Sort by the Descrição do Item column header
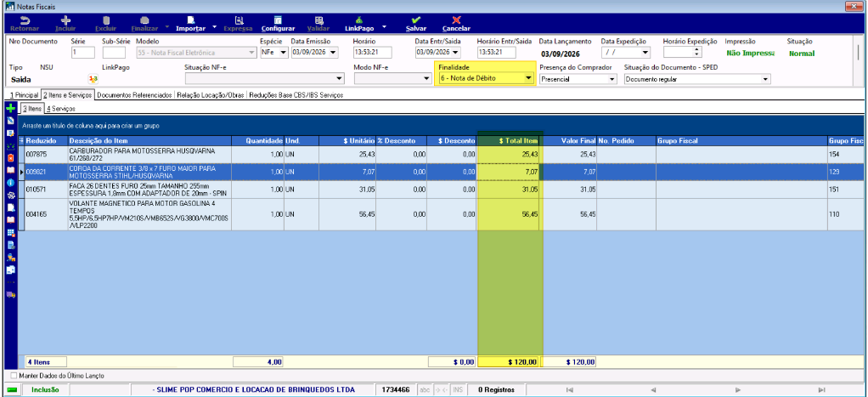Image resolution: width=868 pixels, height=397 pixels. coord(149,141)
